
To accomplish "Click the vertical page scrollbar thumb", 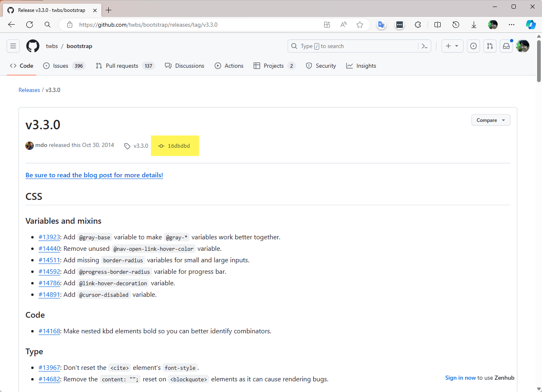I will (539, 61).
